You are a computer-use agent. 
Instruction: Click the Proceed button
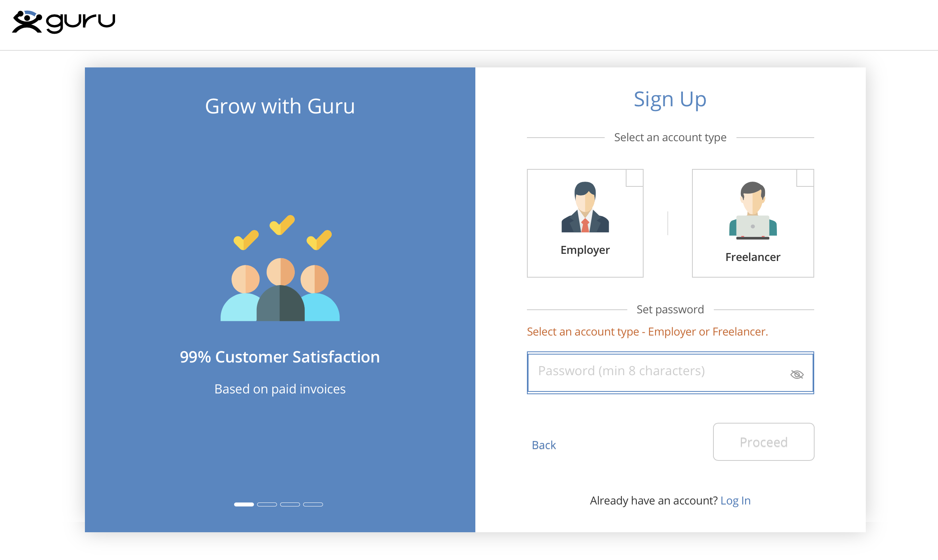tap(763, 441)
